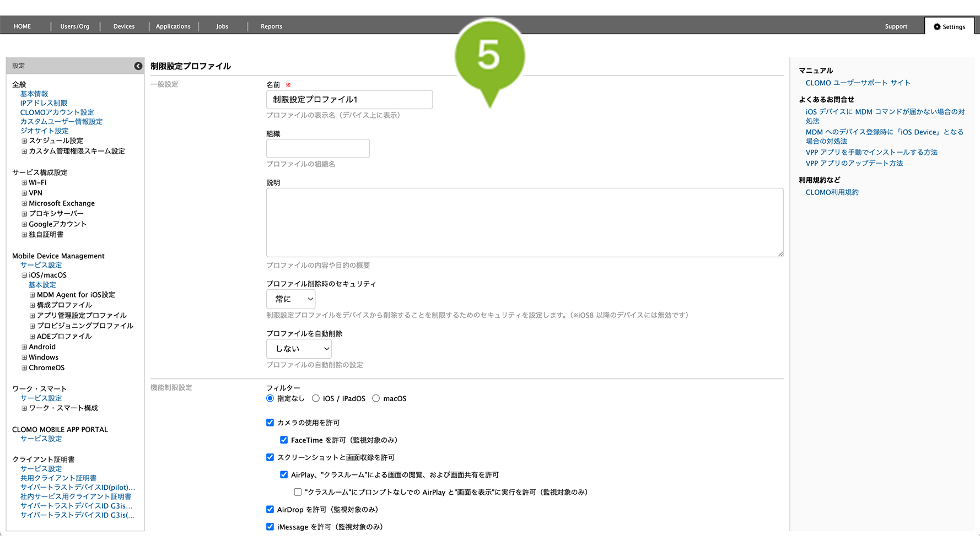Select the macOS filter radio button
Screen dimensions: 980x551
[376, 398]
